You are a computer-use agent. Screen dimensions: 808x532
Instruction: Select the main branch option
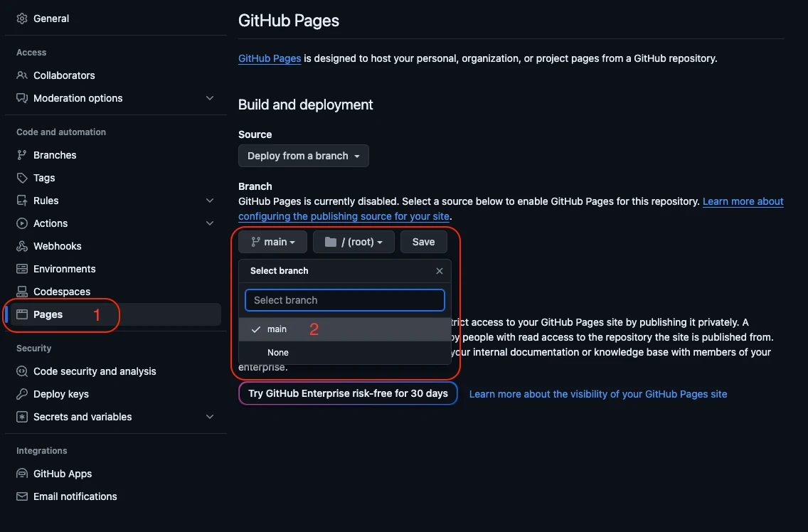point(345,329)
